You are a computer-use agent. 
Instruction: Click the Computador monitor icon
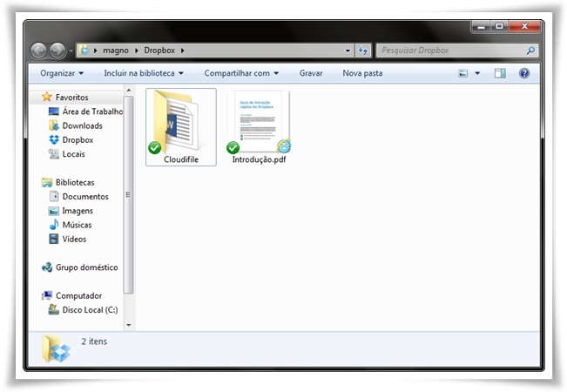point(47,295)
